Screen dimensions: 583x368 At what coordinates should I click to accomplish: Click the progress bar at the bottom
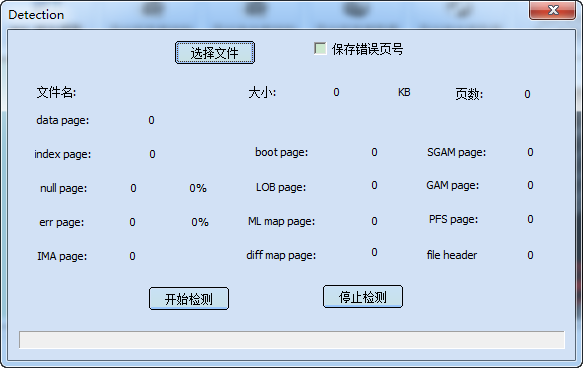[x=292, y=340]
